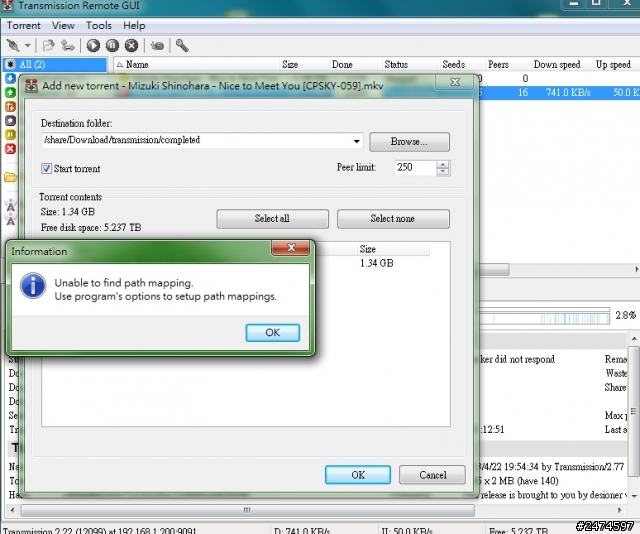Click the connect to Transmission toolbar icon

[13, 45]
